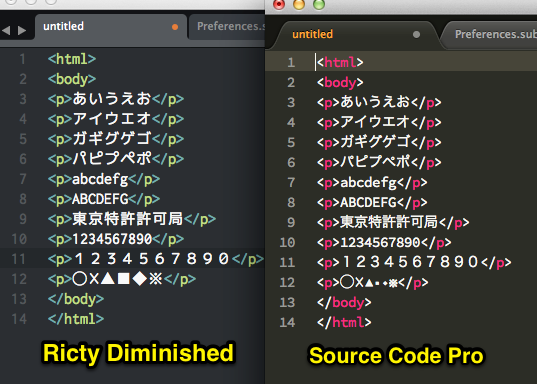This screenshot has height=384, width=537.
Task: Click </html> on line 14 in left editor
Action: click(x=76, y=319)
